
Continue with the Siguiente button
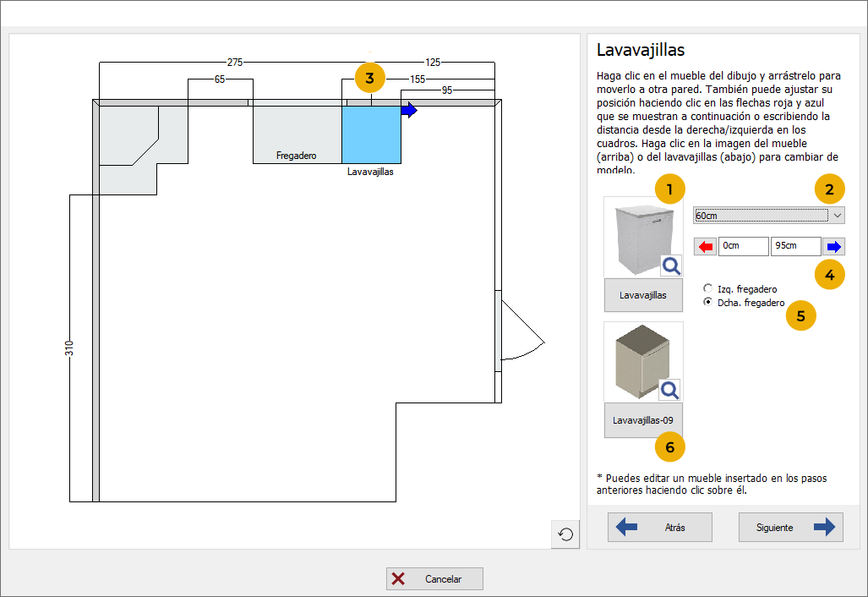[790, 527]
